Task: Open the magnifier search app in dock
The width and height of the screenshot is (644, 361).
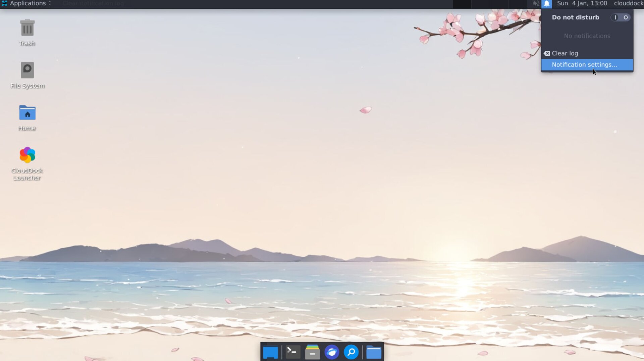Action: [x=351, y=352]
